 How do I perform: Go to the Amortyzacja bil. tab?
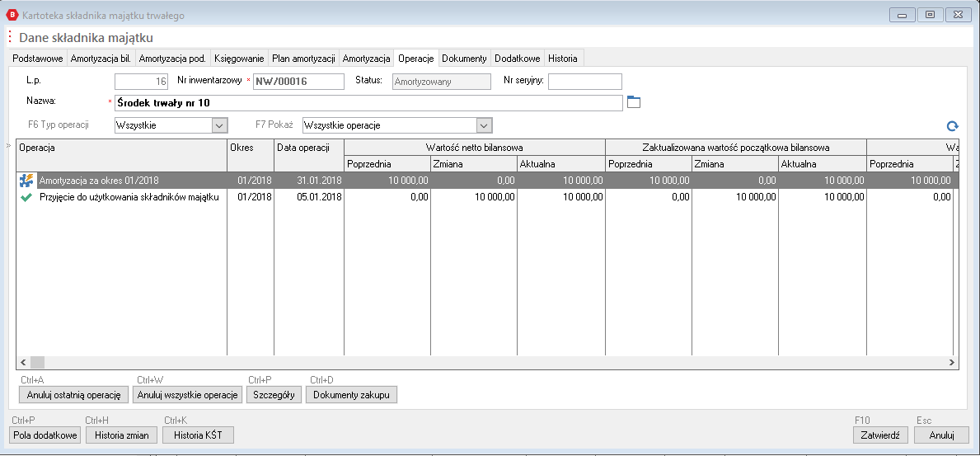click(x=101, y=59)
